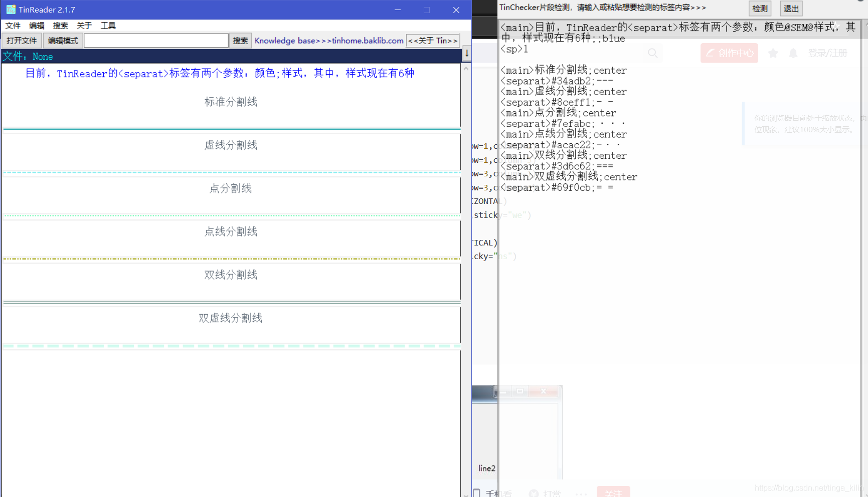Click the notification bell icon
Screen dimensions: 868x497
click(793, 53)
